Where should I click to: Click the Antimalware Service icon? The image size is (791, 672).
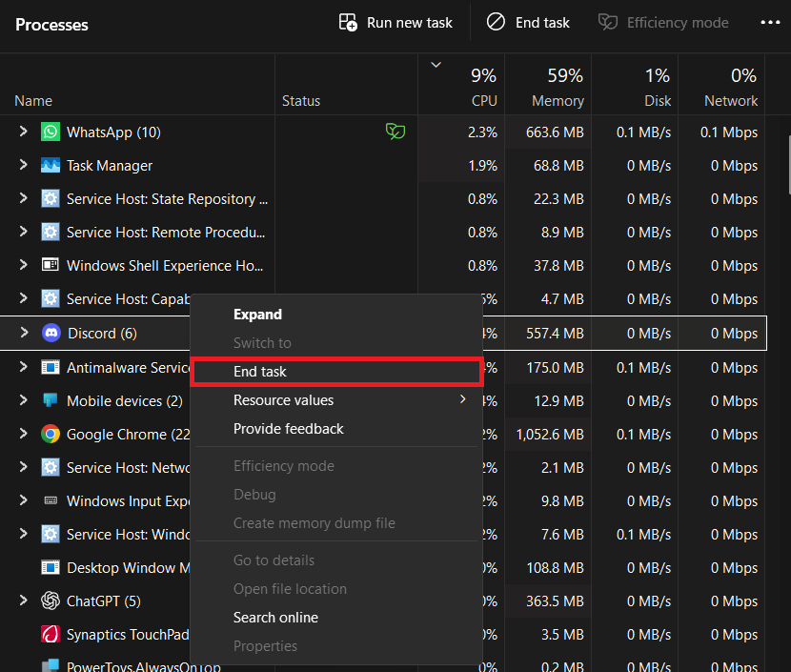click(51, 367)
